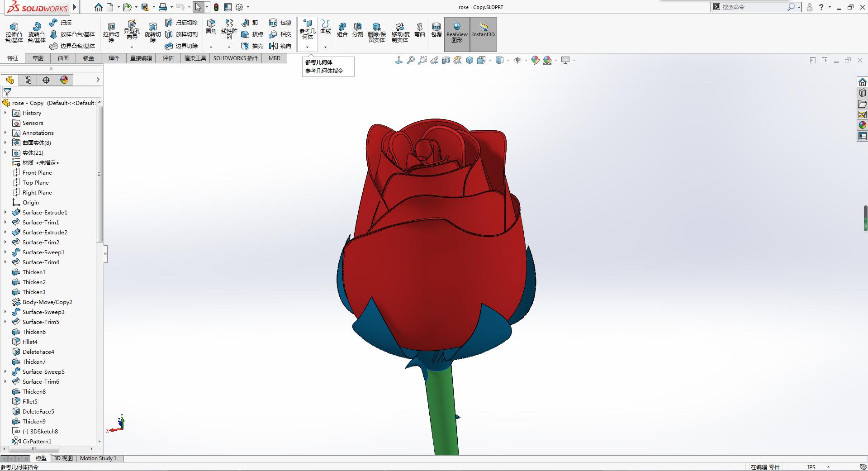Open the Motion Study 1 tab

click(98, 458)
